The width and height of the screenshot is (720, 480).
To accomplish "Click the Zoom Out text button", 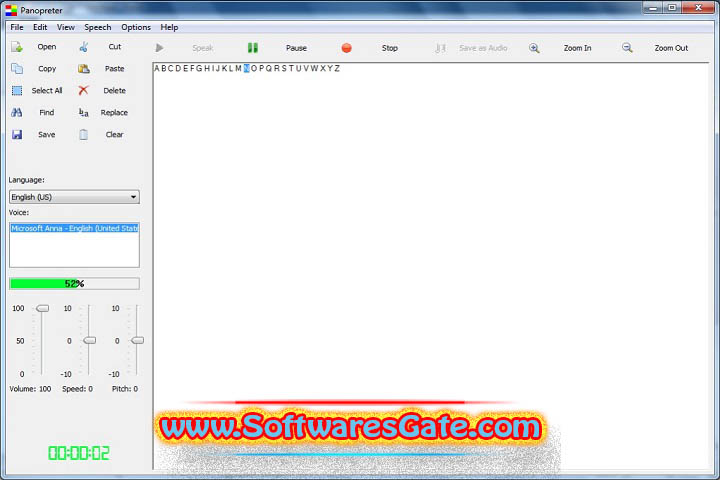I will pos(671,48).
